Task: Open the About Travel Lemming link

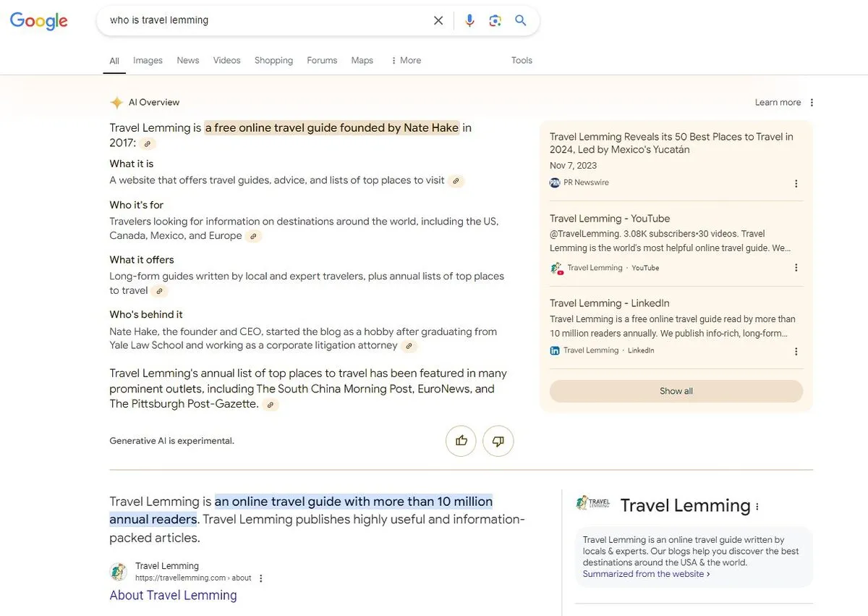Action: click(x=173, y=595)
